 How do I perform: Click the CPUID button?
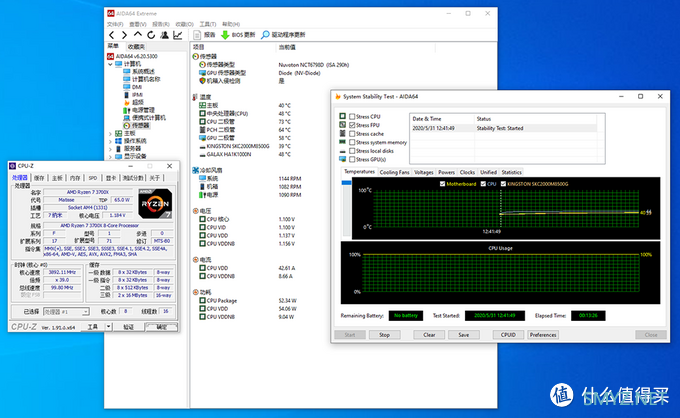[x=508, y=335]
